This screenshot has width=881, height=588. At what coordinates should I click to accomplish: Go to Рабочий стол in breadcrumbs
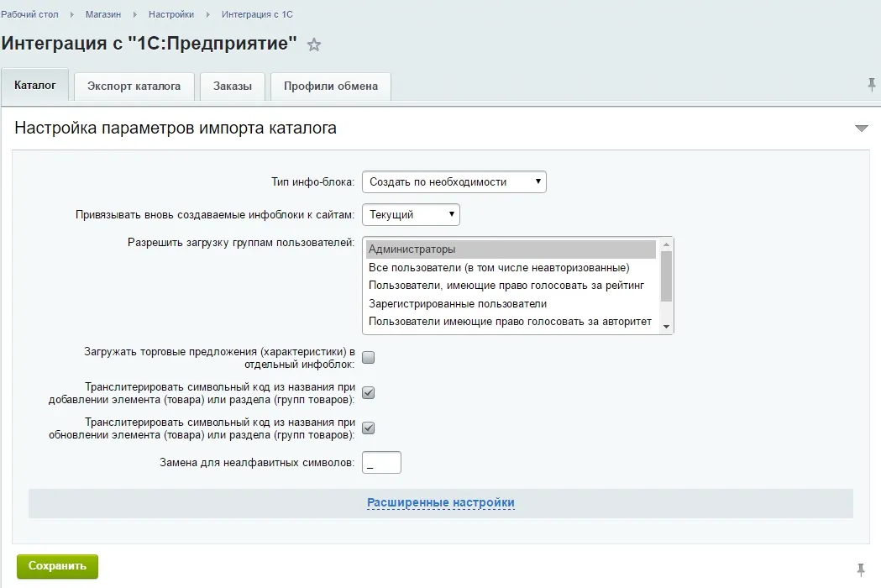[29, 14]
